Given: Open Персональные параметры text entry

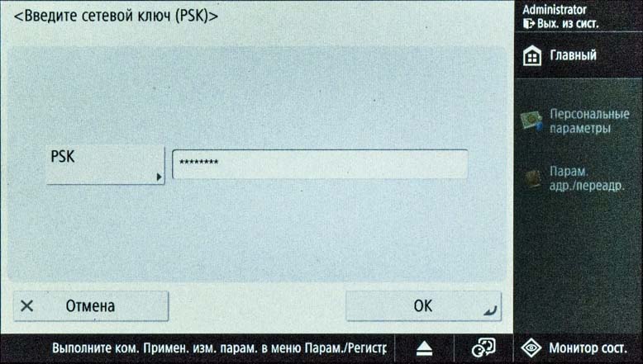Looking at the screenshot, I should pos(589,121).
